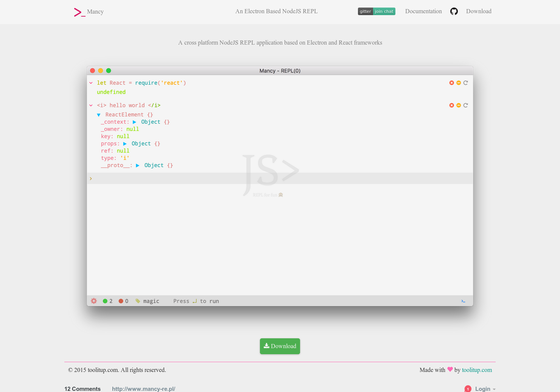This screenshot has width=560, height=392.
Task: Open the GitHub icon link
Action: tap(454, 11)
